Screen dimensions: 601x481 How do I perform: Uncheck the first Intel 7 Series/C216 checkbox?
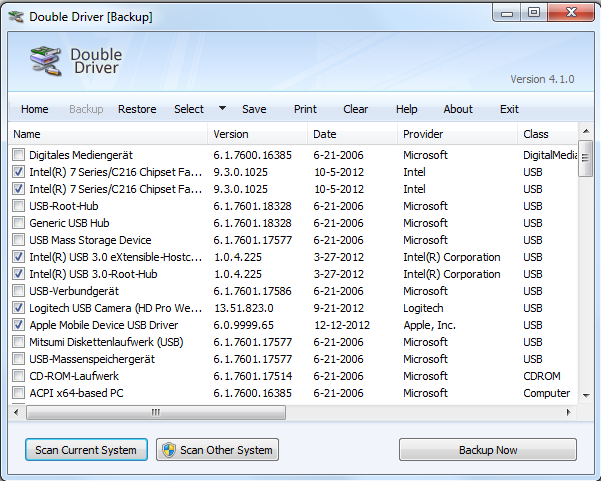coord(18,172)
